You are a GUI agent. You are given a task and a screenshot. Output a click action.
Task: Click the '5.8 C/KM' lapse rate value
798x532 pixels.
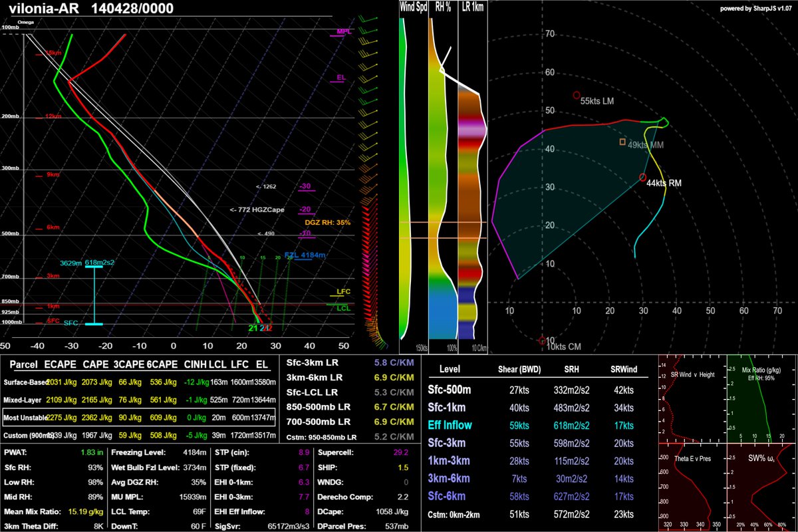coord(394,364)
